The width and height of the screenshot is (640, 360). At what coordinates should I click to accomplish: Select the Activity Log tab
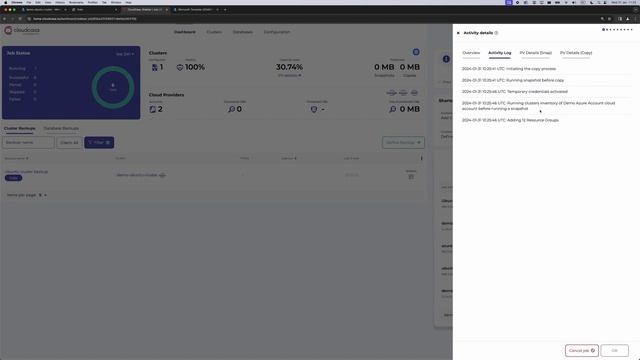tap(500, 53)
